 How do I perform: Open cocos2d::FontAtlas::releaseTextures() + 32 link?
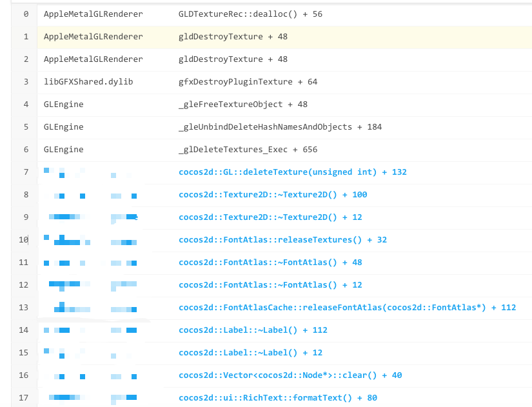tap(282, 240)
